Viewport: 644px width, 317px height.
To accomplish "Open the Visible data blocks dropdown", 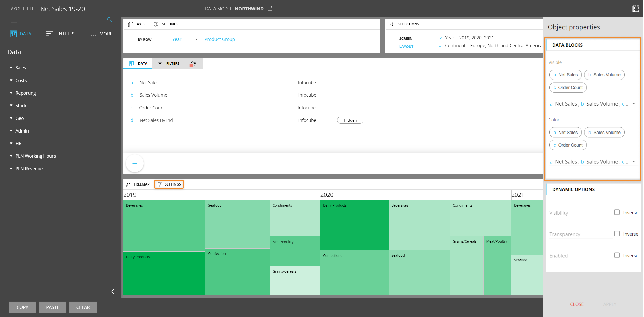I will pyautogui.click(x=633, y=104).
